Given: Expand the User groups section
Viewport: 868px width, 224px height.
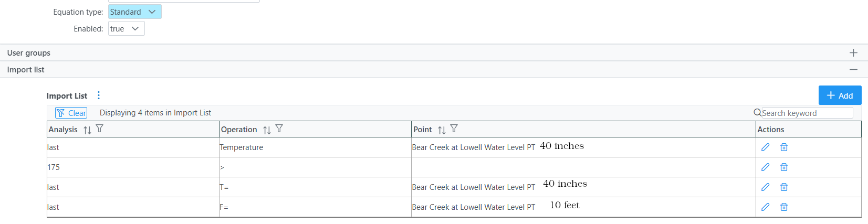Looking at the screenshot, I should (853, 52).
